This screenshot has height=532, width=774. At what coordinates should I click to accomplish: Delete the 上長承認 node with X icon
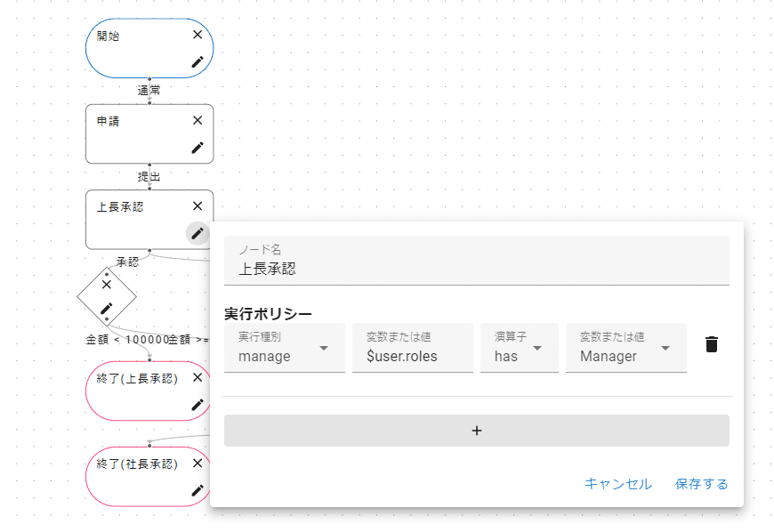click(198, 206)
